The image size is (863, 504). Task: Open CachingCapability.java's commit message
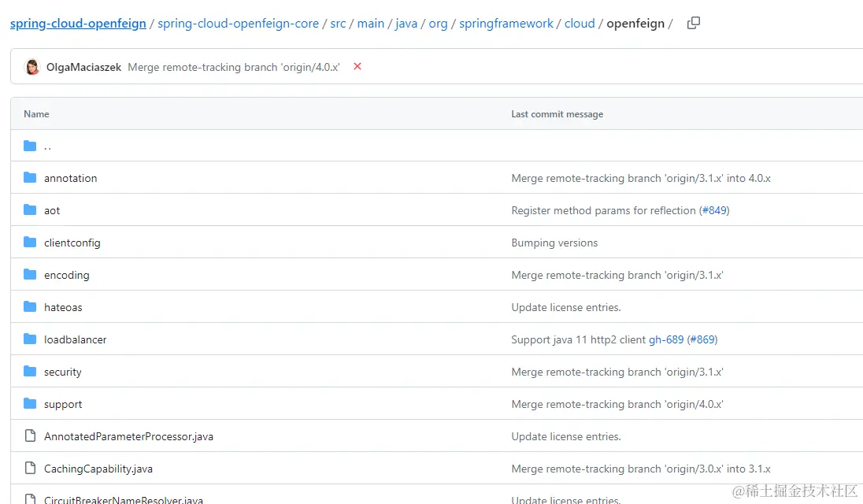point(641,469)
